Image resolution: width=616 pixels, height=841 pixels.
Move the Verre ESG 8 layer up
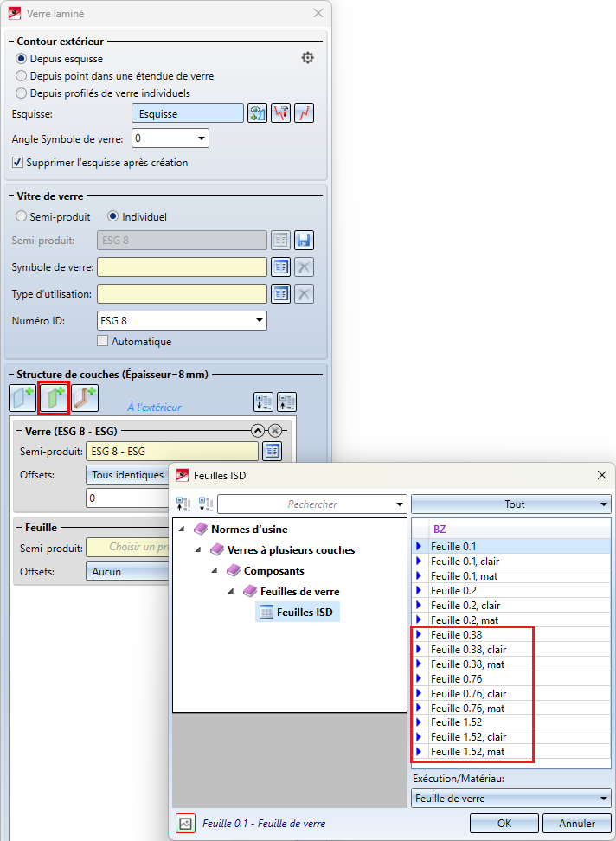258,431
